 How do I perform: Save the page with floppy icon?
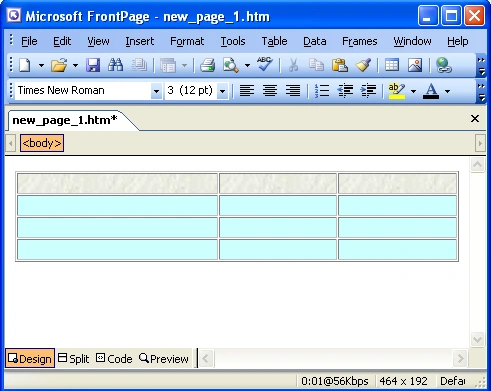93,65
